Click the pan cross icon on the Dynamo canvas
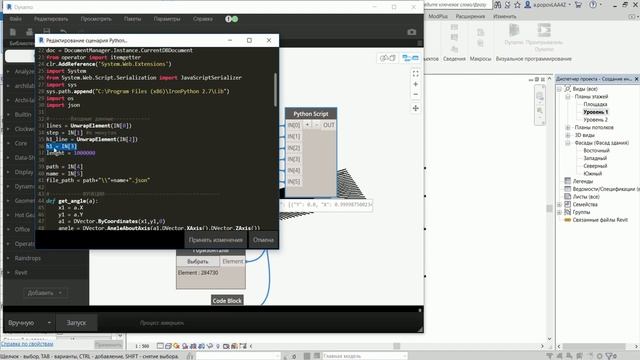The height and width of the screenshot is (360, 640). (416, 108)
